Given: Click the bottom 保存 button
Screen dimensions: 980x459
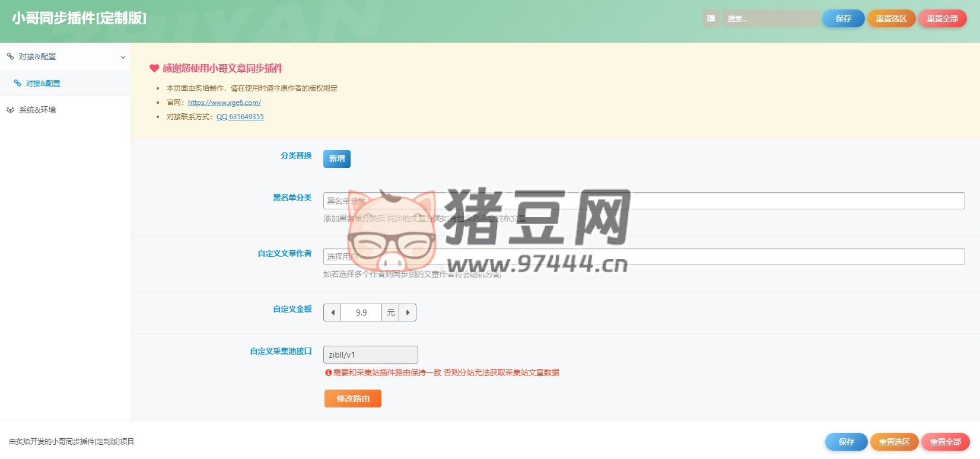Looking at the screenshot, I should point(846,442).
